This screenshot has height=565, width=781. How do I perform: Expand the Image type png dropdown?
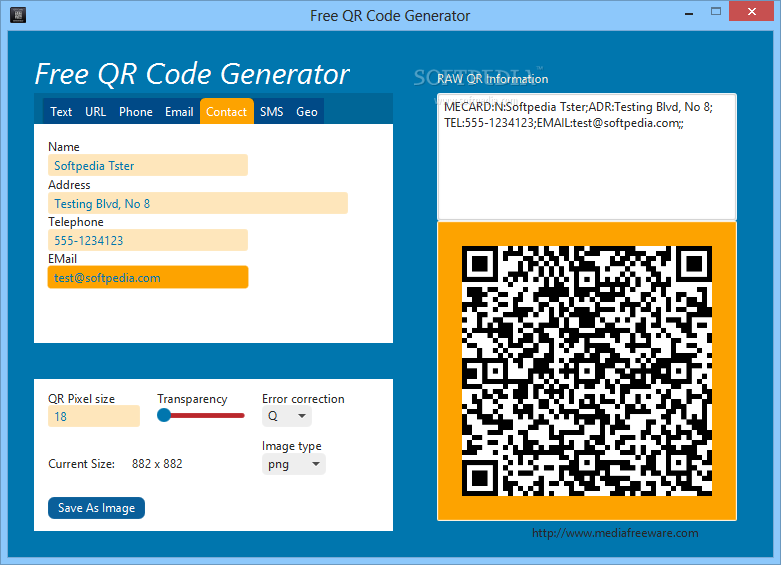[294, 464]
